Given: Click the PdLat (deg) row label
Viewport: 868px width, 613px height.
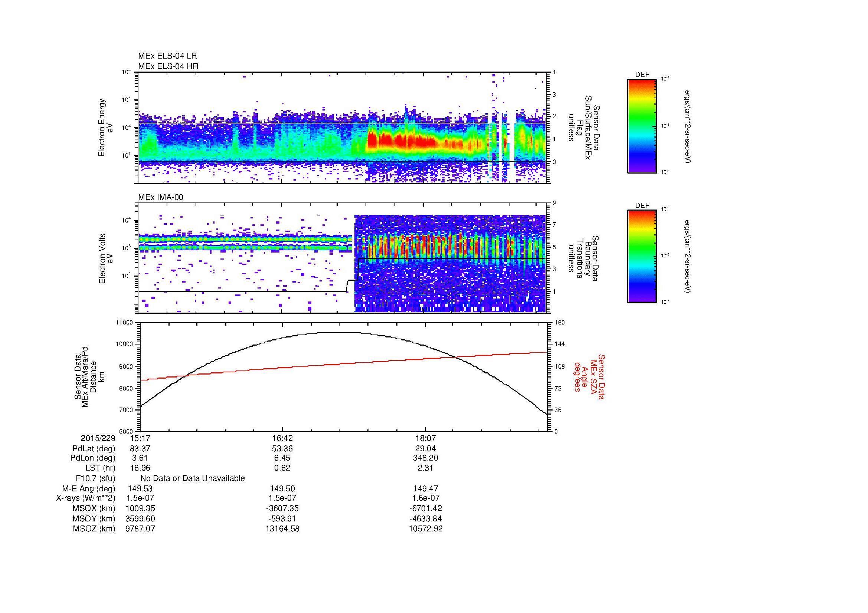Looking at the screenshot, I should pos(94,449).
